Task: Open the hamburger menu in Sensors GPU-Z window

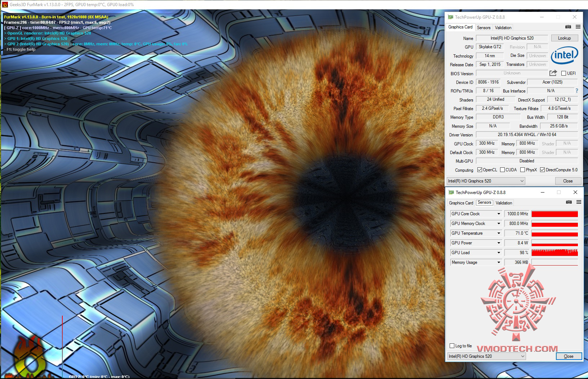Action: tap(579, 202)
